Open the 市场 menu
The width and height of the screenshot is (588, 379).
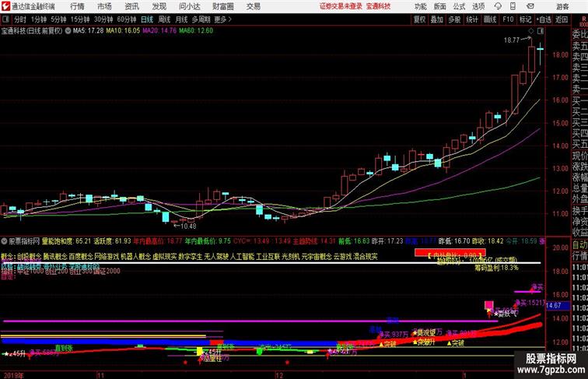click(104, 6)
